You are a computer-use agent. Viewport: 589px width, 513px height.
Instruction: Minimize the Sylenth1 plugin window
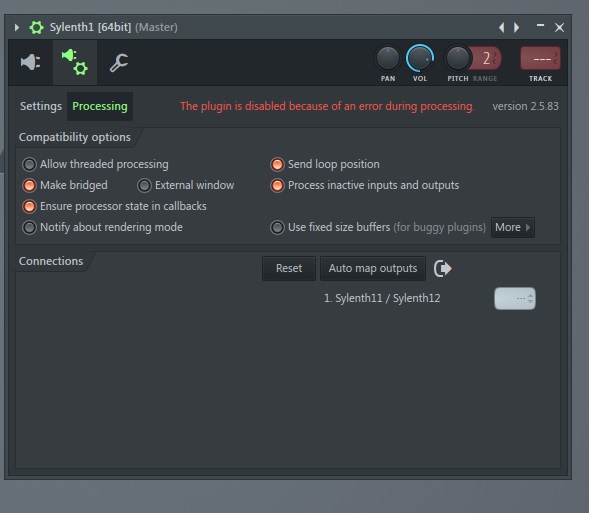coord(540,26)
